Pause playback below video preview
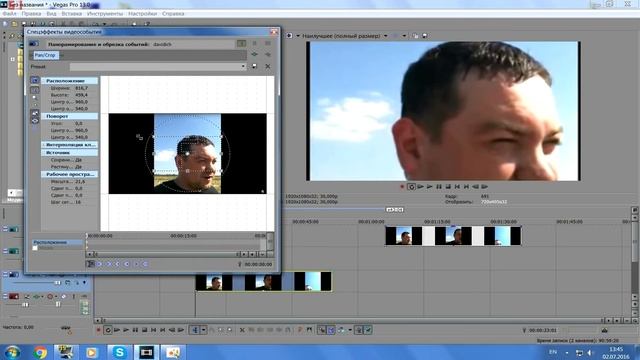Image resolution: width=640 pixels, height=360 pixels. coord(439,187)
